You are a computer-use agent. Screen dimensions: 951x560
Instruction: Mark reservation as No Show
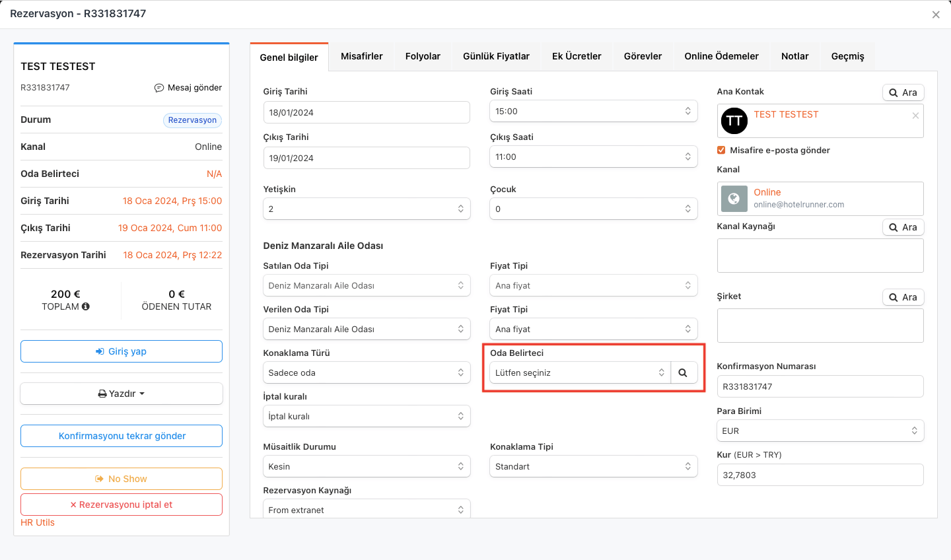coord(122,479)
